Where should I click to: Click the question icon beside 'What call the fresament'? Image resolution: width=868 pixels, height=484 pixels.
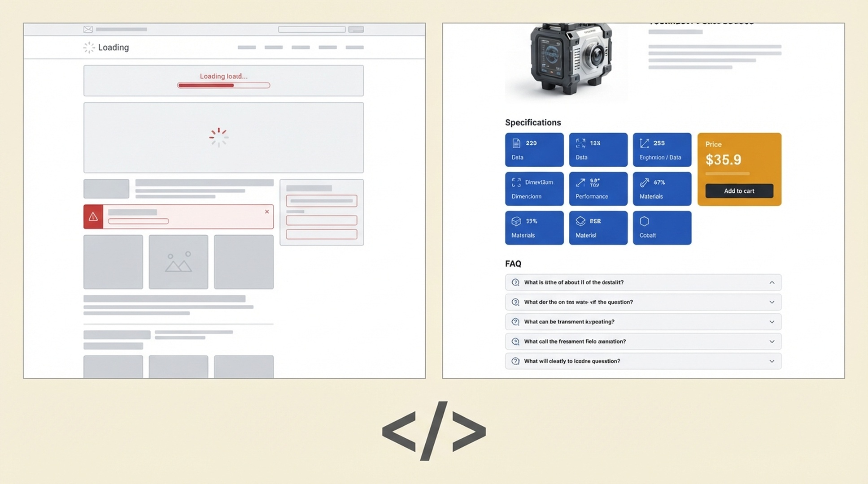515,341
